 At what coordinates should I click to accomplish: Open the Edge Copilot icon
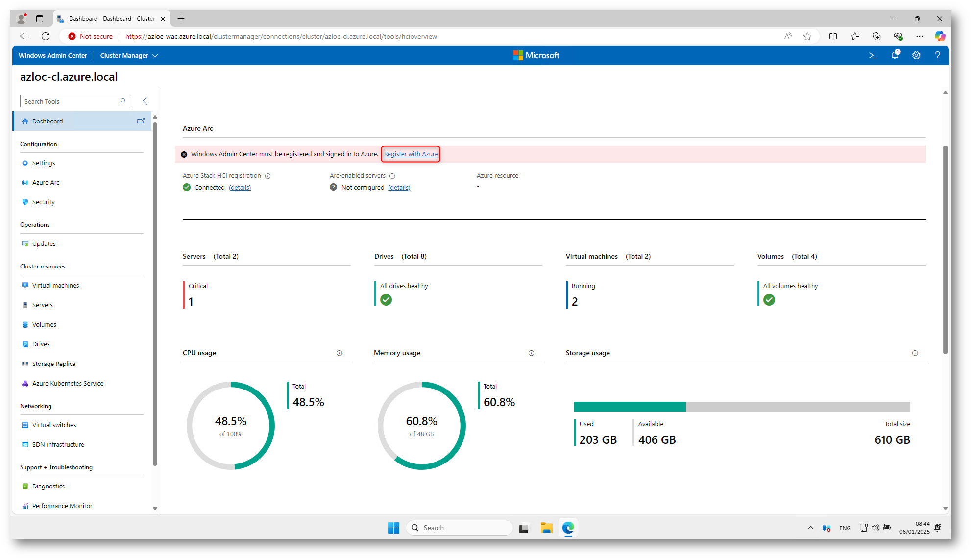[x=939, y=36]
